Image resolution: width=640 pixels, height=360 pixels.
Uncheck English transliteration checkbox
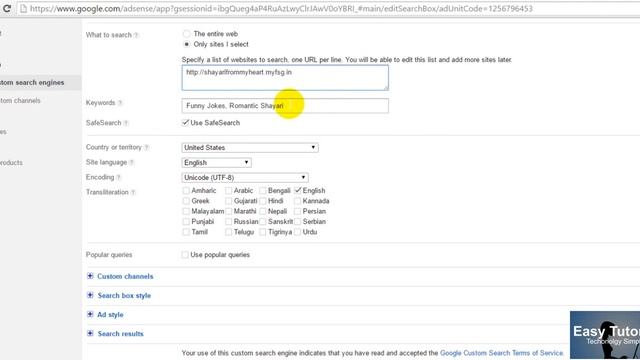(298, 190)
